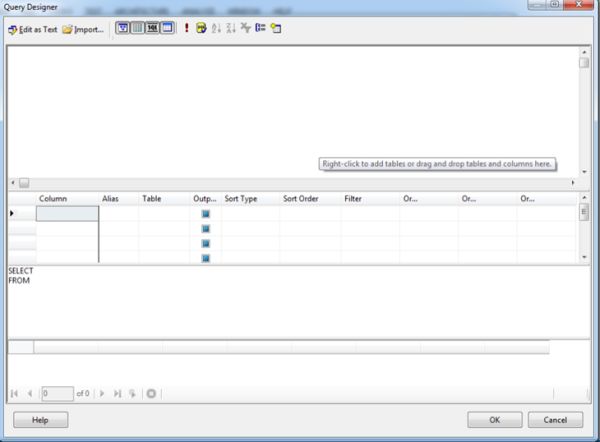Toggle the grid pane
The width and height of the screenshot is (600, 442).
137,28
